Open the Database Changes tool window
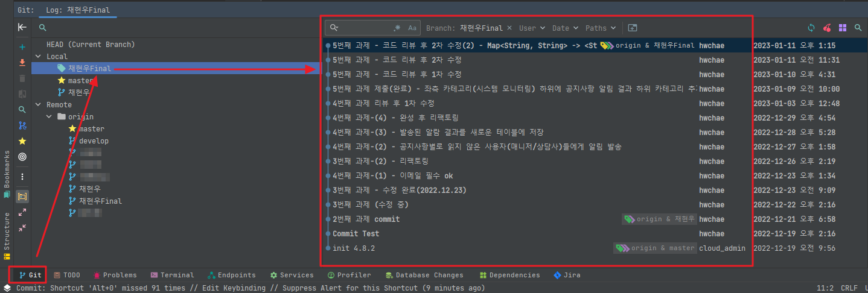Screen dimensions: 868x293 [x=425, y=275]
